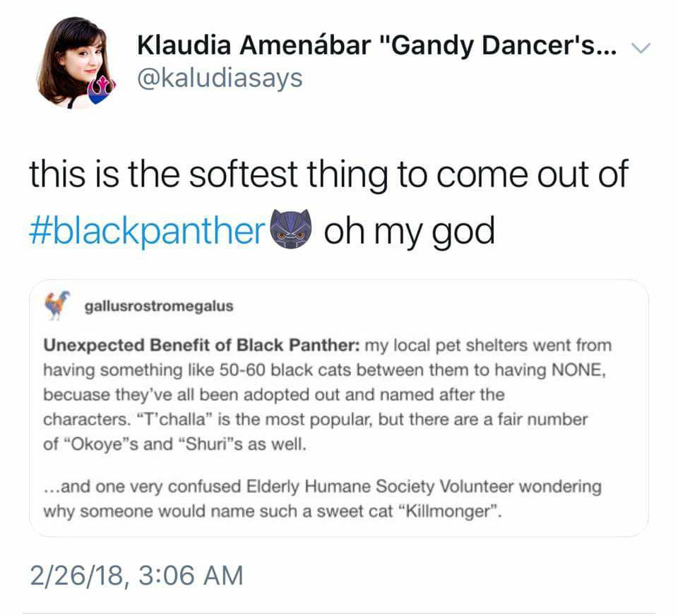Viewport: 678px width, 616px height.
Task: Click the bold "Unexpected Benefit of Black Panther" heading
Action: pyautogui.click(x=202, y=346)
